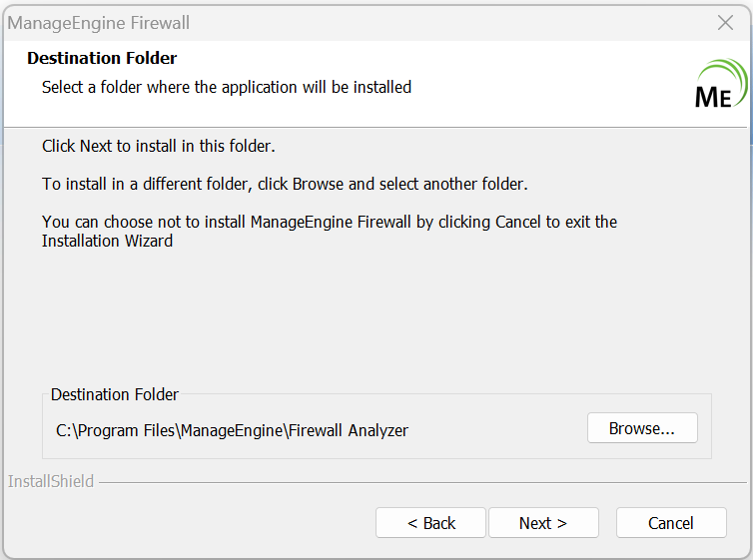Click the Destination Folder group box label
753x560 pixels.
pos(115,394)
